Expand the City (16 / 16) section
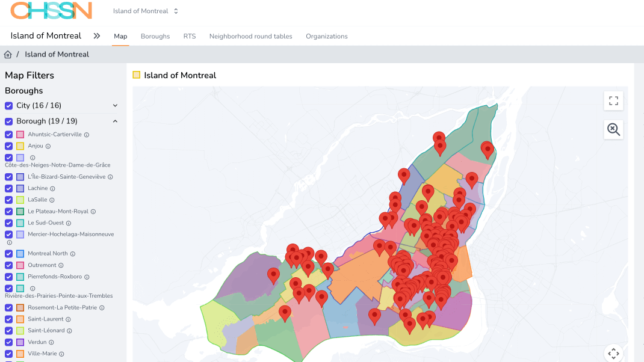 (x=115, y=106)
